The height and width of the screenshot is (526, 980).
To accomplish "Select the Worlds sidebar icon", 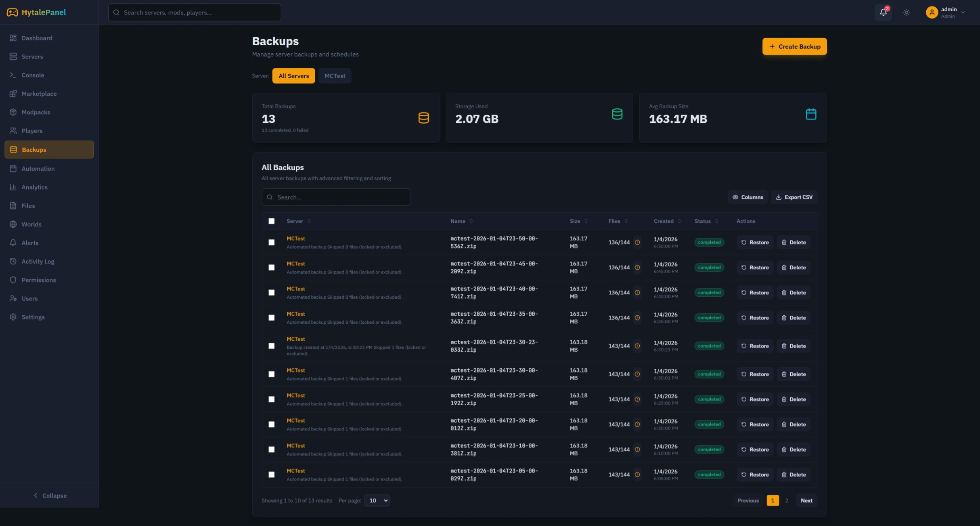I will 13,224.
